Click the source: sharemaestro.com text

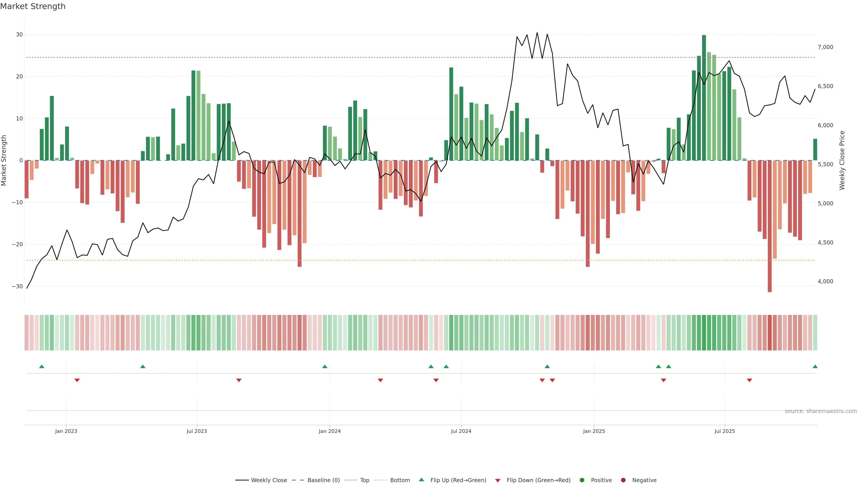click(x=821, y=411)
